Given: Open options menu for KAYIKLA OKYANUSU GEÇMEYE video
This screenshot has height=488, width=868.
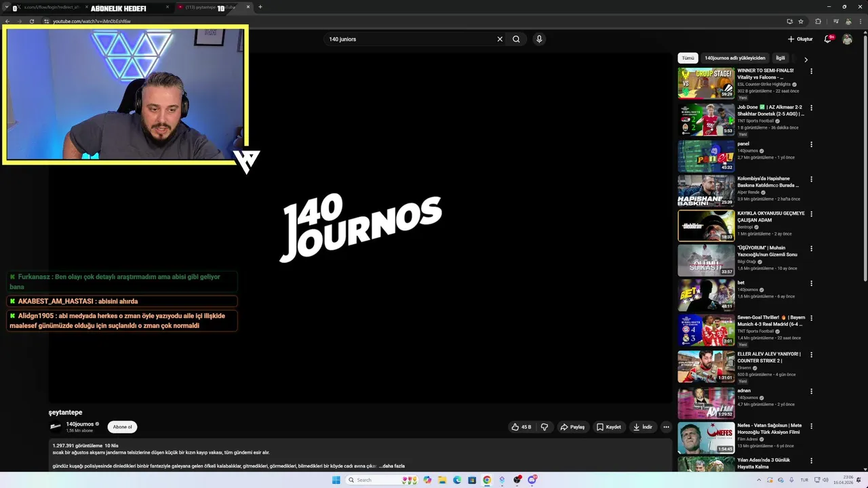Looking at the screenshot, I should coord(811,214).
